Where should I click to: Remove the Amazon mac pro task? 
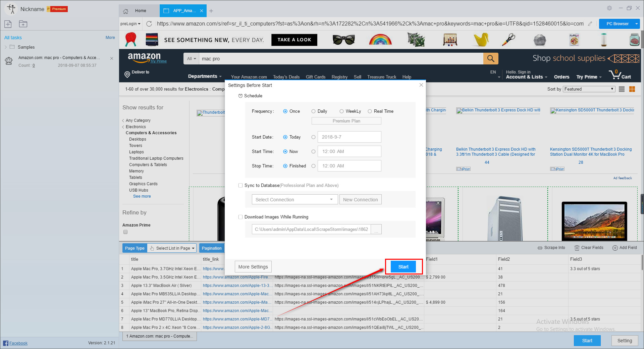[x=112, y=58]
